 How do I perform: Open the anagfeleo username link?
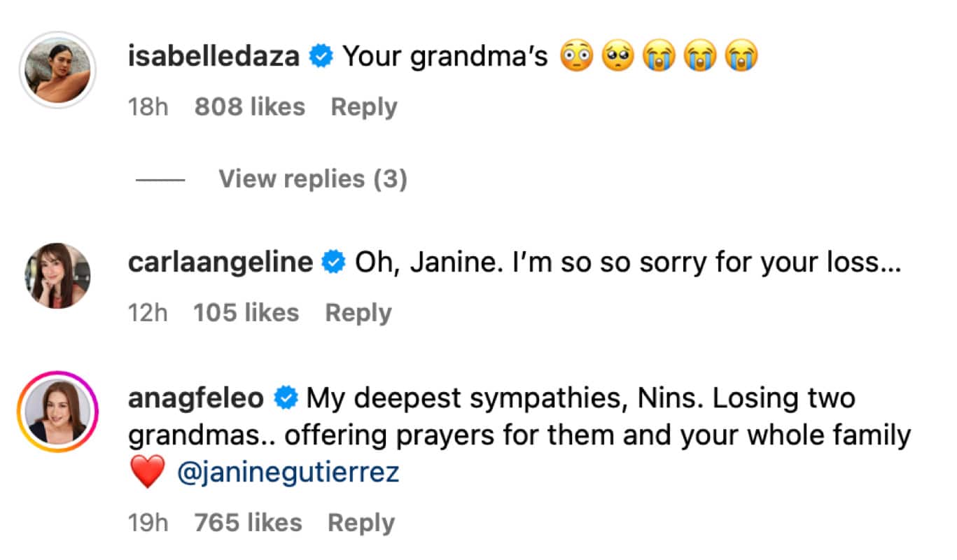point(196,398)
